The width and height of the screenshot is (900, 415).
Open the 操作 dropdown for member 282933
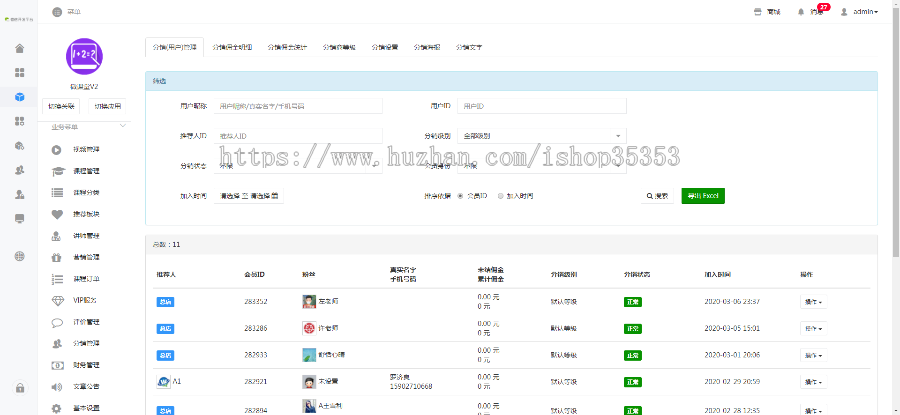814,355
